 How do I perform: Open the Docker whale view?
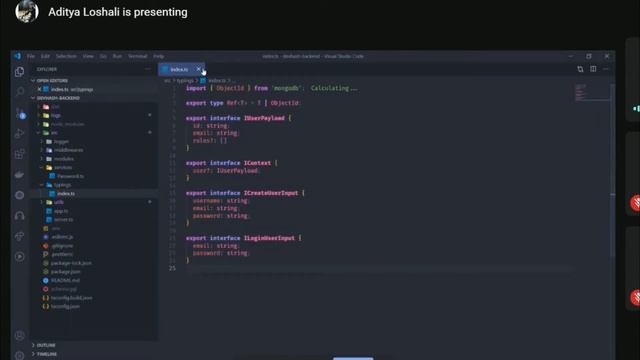pyautogui.click(x=19, y=175)
